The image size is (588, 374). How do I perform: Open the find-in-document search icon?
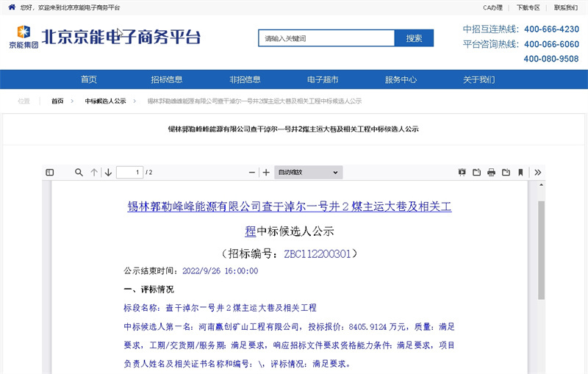79,173
